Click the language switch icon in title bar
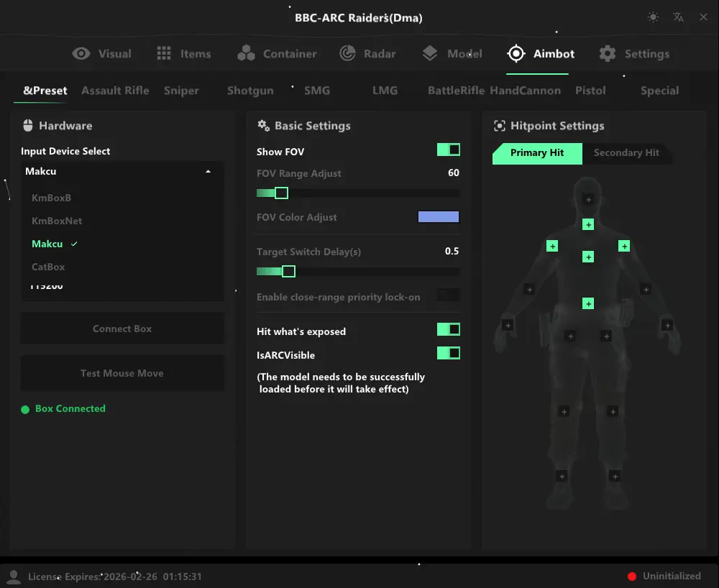Viewport: 719px width, 588px height. [x=678, y=17]
